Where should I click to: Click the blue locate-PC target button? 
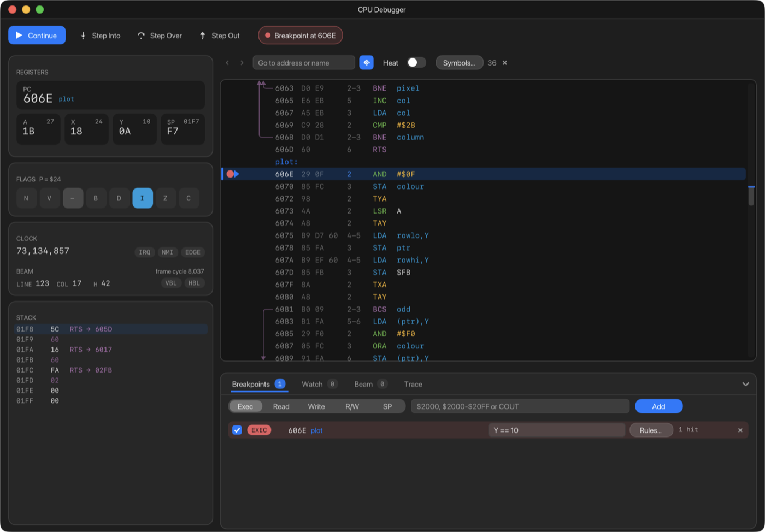click(367, 63)
